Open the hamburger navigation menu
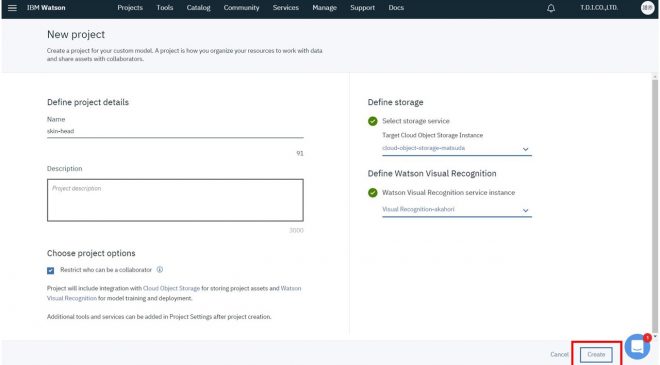Image resolution: width=660 pixels, height=365 pixels. [x=12, y=8]
